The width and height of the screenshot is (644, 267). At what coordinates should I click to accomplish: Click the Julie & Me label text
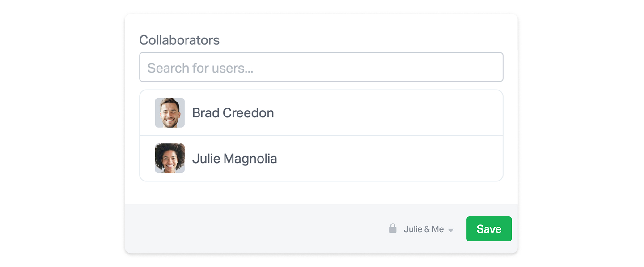point(424,229)
